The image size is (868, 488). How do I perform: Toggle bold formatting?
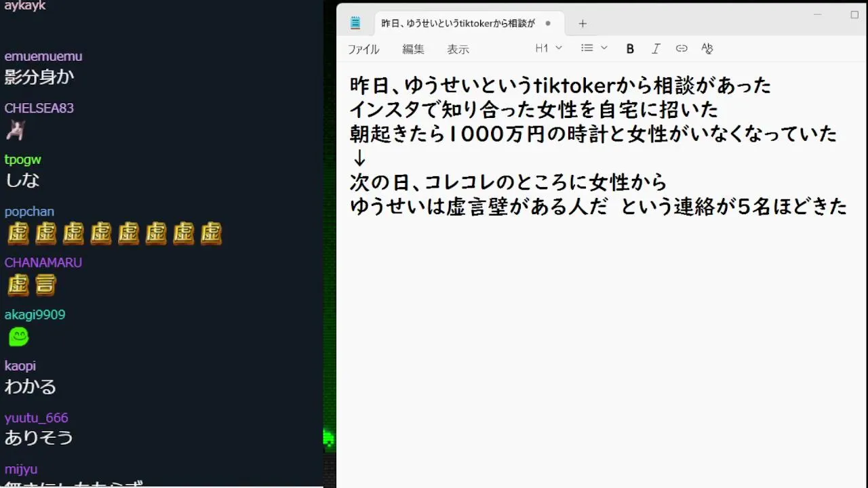630,48
